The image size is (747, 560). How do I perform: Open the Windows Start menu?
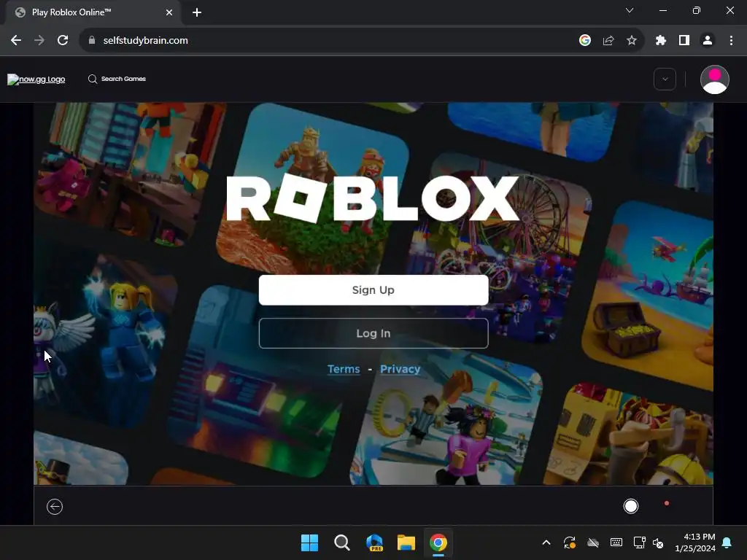click(309, 542)
